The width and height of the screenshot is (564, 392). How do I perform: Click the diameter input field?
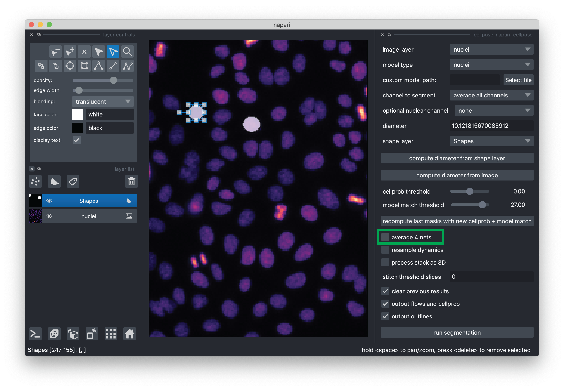(x=491, y=126)
